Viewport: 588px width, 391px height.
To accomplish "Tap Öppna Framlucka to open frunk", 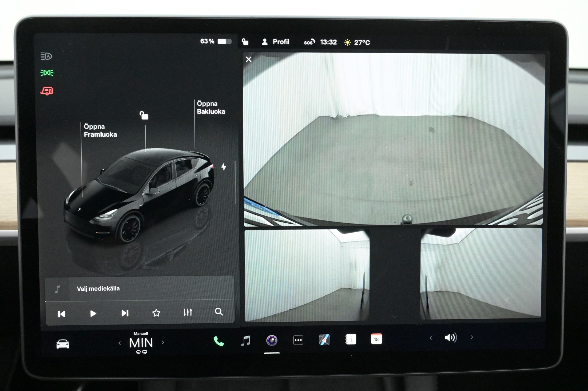I will click(100, 130).
